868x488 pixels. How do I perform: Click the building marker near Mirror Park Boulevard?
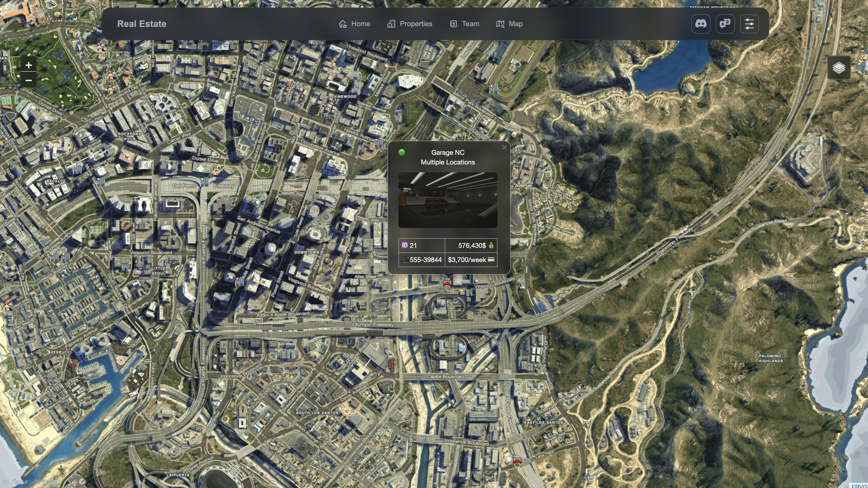point(493,89)
